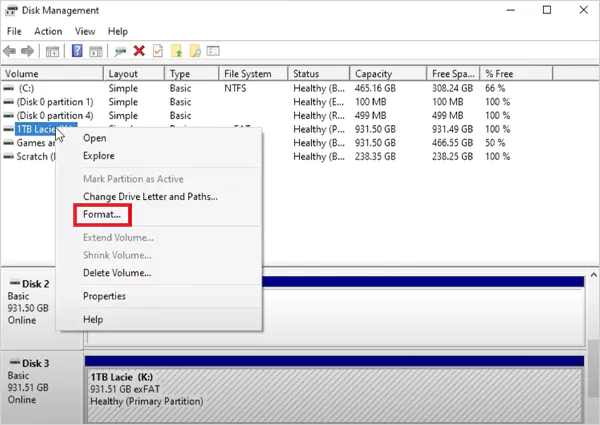The height and width of the screenshot is (425, 600).
Task: Click the folder with green arrow icon
Action: click(176, 50)
